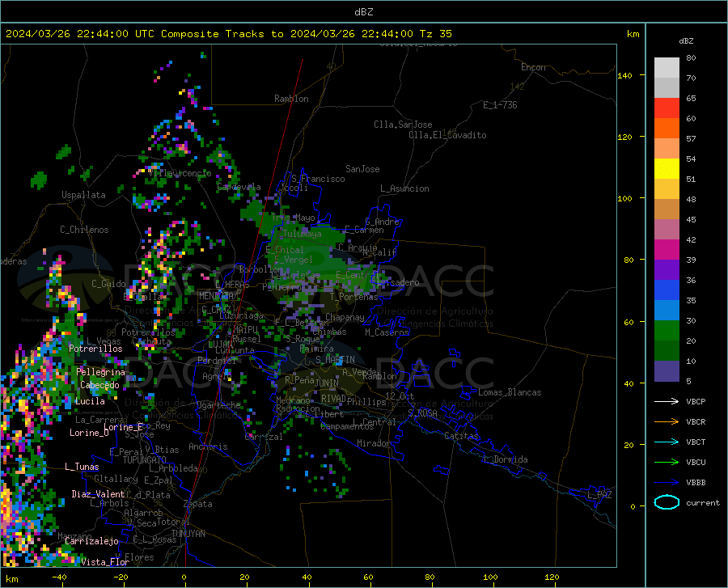Click the RIVAD label on the map
Viewport: 728px width, 588px height.
coord(333,399)
